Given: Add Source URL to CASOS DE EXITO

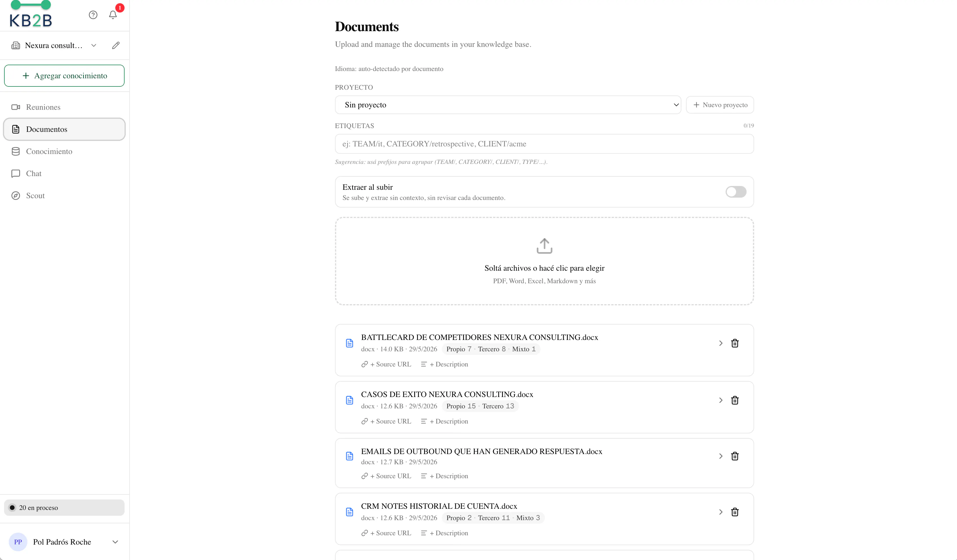Looking at the screenshot, I should [x=386, y=421].
